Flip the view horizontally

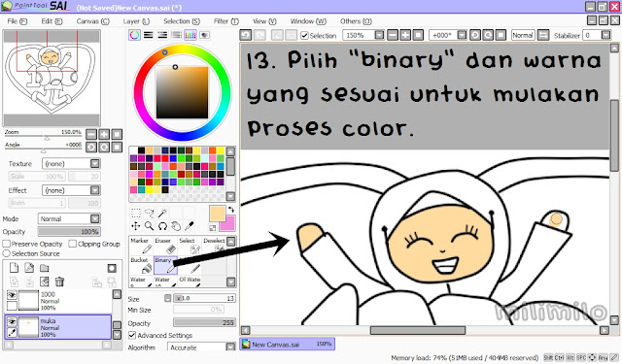point(543,35)
